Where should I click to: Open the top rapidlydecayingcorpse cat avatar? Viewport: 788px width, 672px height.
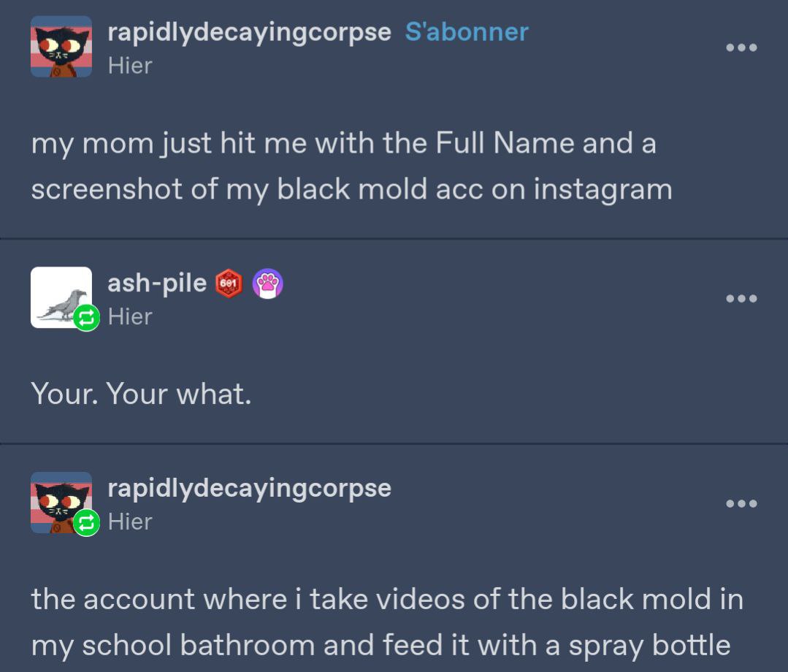[x=61, y=46]
